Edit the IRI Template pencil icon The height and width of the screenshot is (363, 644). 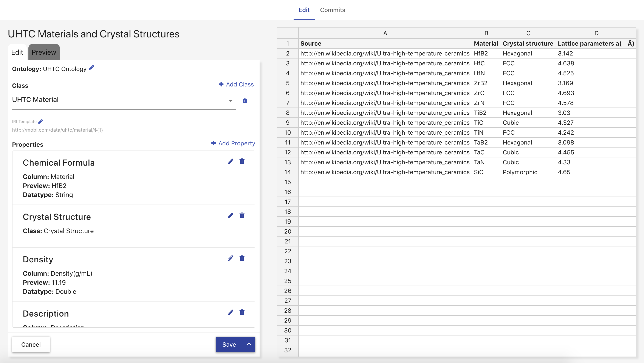click(40, 122)
